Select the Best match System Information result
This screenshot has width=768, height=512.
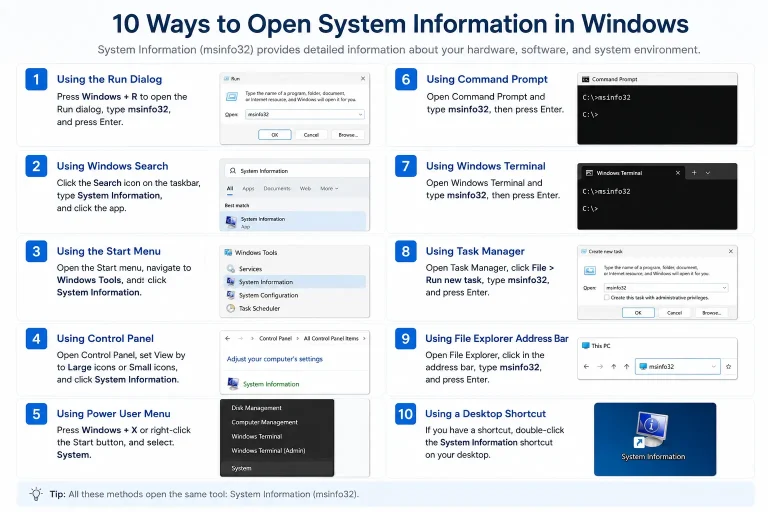click(x=295, y=221)
